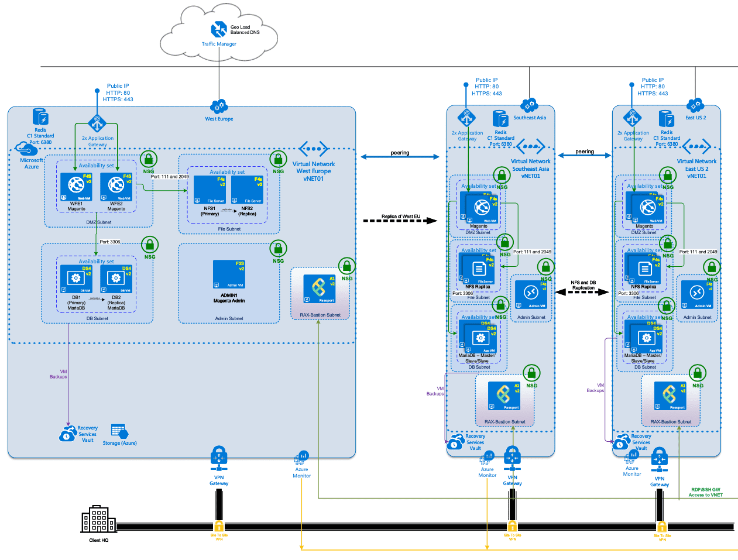
Task: Click the Passport icon in East US 2 bastion subnet
Action: (x=671, y=396)
